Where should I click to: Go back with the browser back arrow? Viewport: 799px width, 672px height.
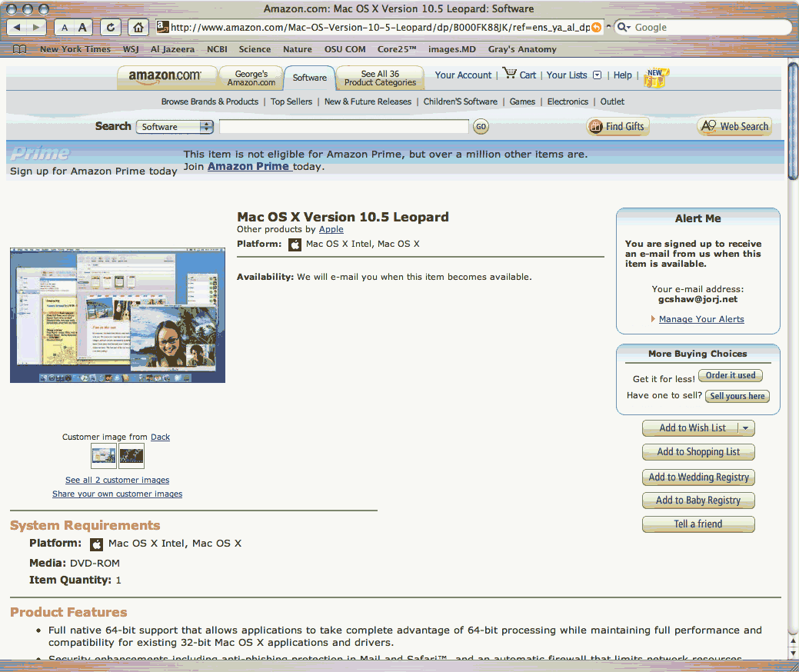[17, 28]
